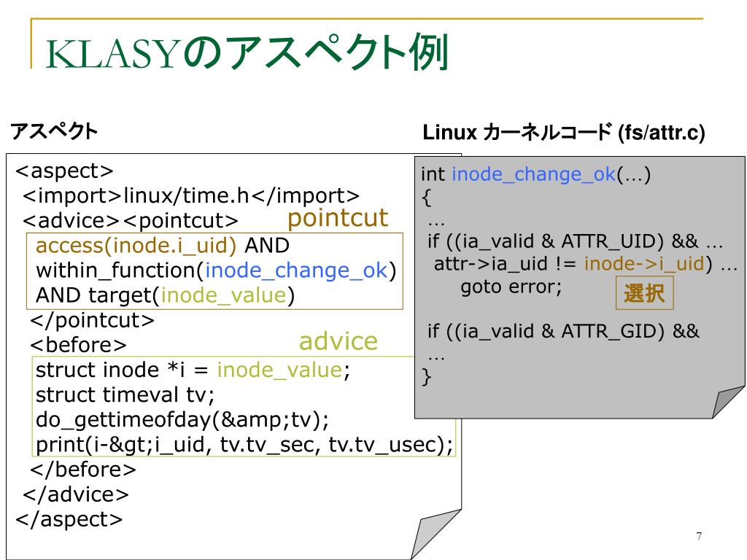Click the opening '<aspect>' line
This screenshot has height=560, width=747.
click(x=64, y=171)
